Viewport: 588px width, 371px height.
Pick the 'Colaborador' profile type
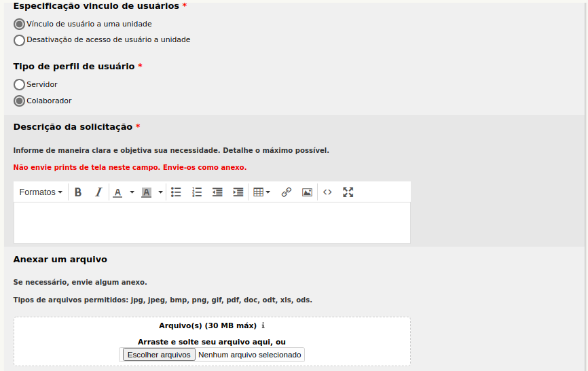(20, 101)
